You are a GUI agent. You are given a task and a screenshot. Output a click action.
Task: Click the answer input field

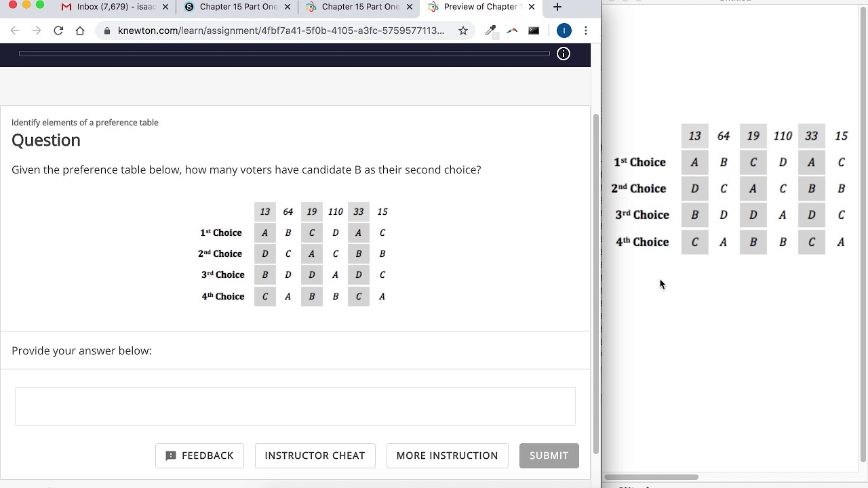click(295, 406)
